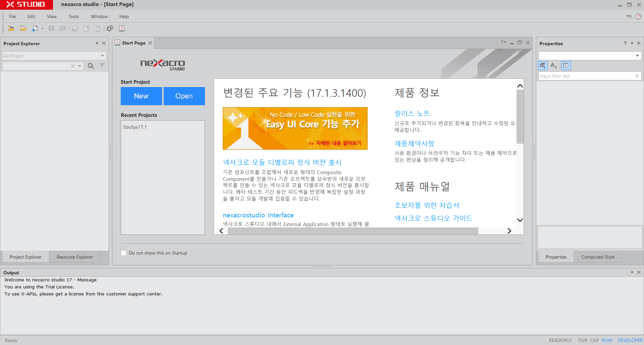Click the New document toolbar icon
The height and width of the screenshot is (345, 644).
pos(35,28)
